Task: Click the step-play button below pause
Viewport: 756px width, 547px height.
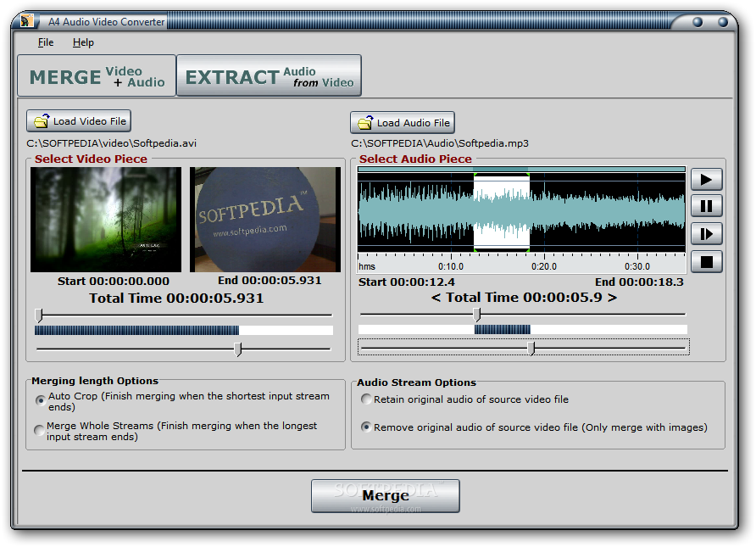Action: pyautogui.click(x=706, y=234)
